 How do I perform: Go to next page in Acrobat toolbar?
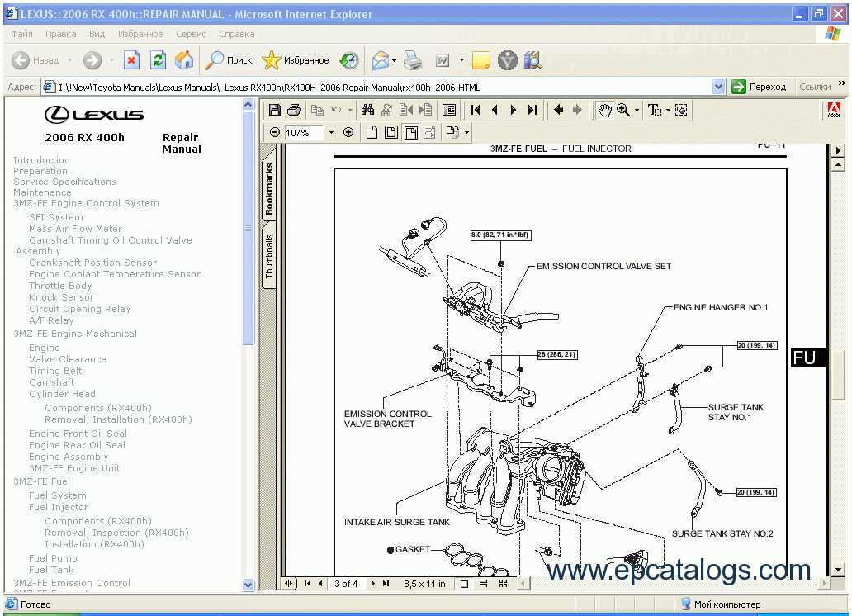514,111
